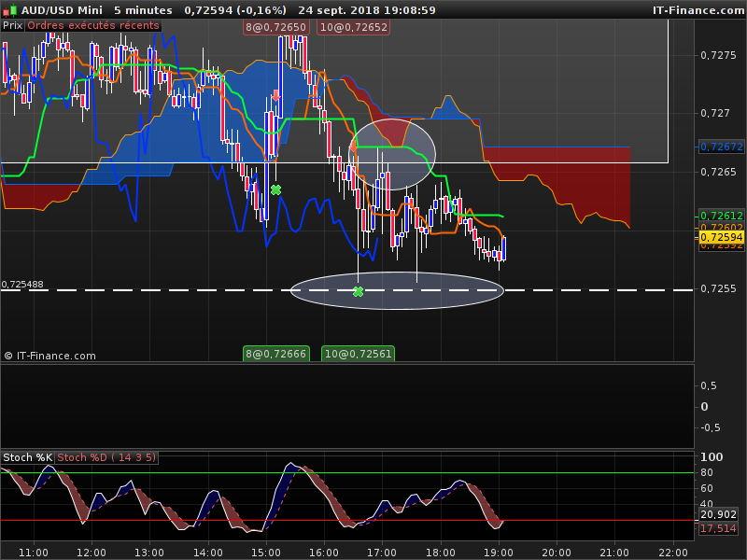The height and width of the screenshot is (560, 747).
Task: Click the 20:00 time axis label
Action: click(x=557, y=553)
